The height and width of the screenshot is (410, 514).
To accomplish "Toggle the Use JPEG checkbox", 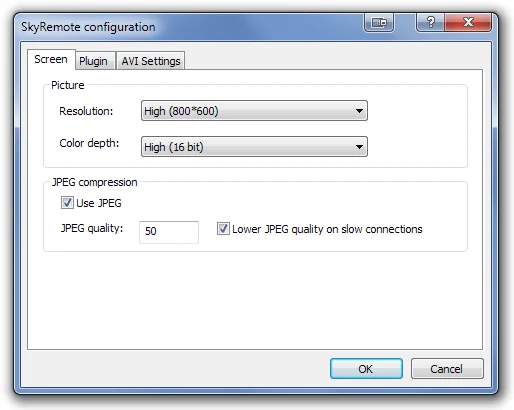I will pyautogui.click(x=67, y=203).
